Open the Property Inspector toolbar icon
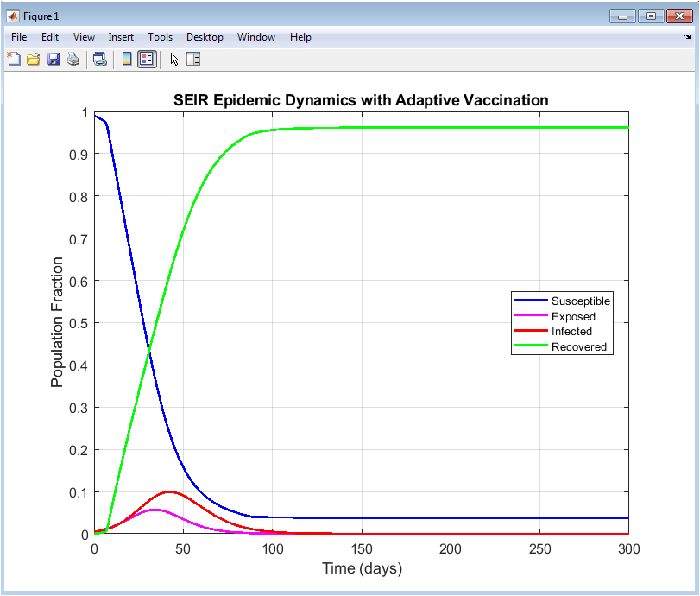Image resolution: width=700 pixels, height=596 pixels. 193,59
